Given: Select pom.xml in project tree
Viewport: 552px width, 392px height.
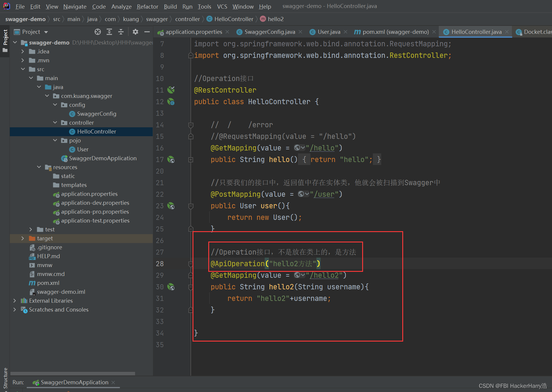Looking at the screenshot, I should tap(48, 283).
